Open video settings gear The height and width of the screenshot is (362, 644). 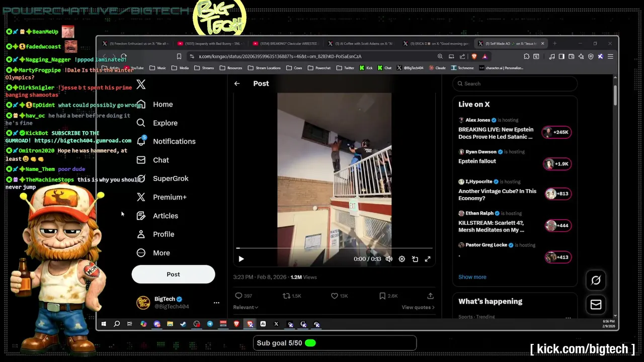point(401,259)
